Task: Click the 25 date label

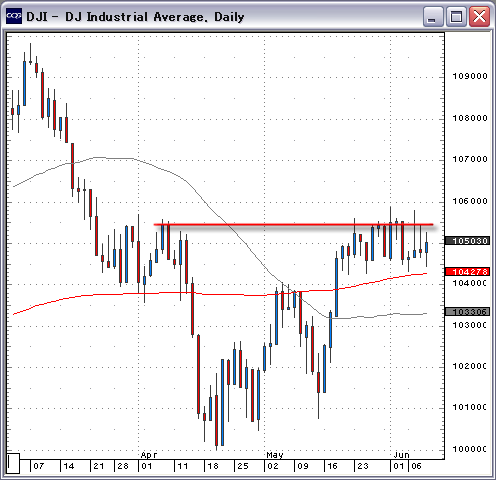Action: coord(243,466)
